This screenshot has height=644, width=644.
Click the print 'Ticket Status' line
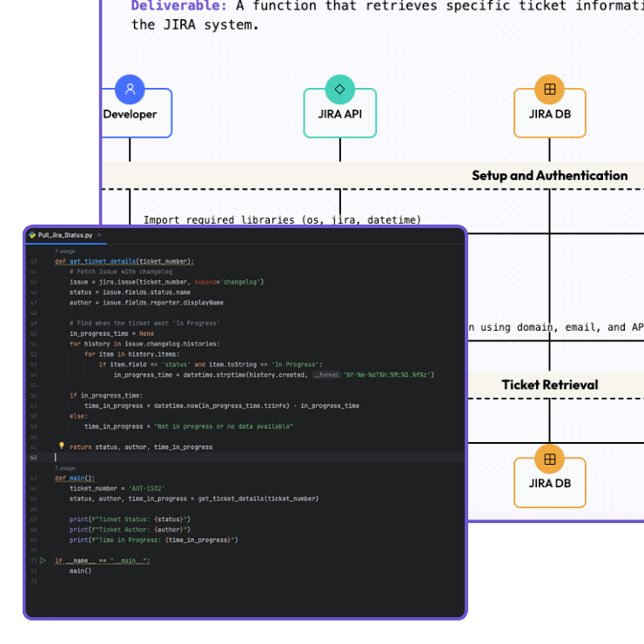point(130,520)
